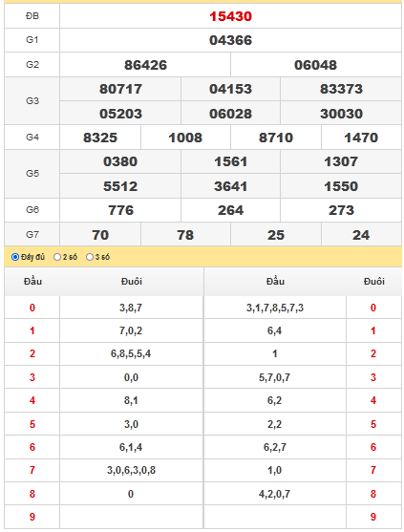Click the G5 result 3641
The height and width of the screenshot is (532, 404).
[230, 186]
